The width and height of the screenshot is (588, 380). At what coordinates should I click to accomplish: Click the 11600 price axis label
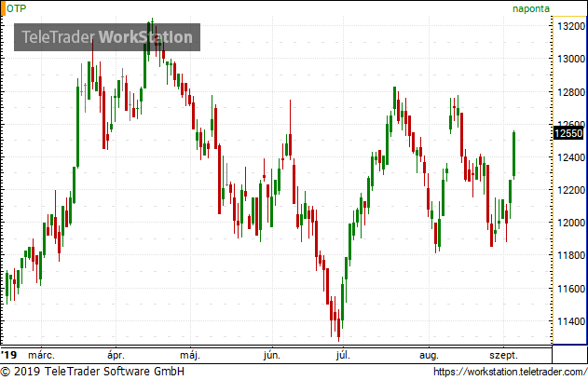click(571, 289)
